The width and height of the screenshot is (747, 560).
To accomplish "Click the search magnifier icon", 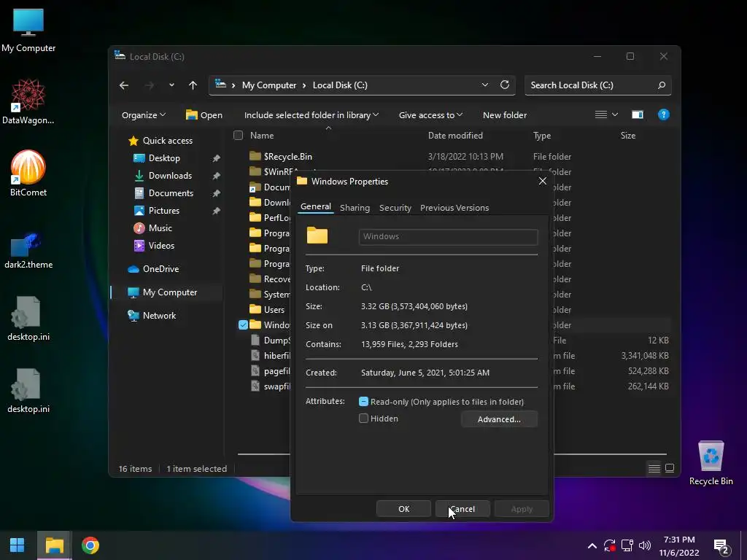I will click(x=661, y=85).
